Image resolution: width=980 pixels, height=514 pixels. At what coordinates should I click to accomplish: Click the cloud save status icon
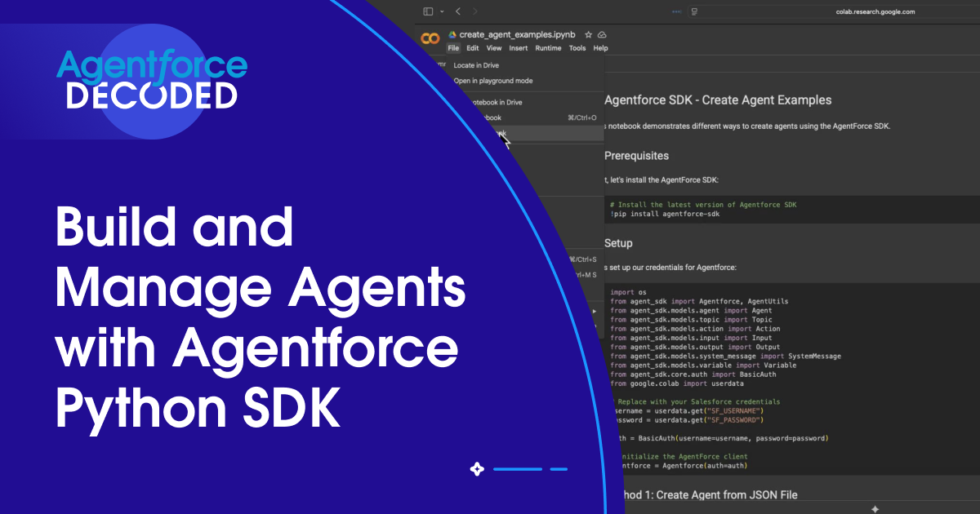[x=602, y=35]
